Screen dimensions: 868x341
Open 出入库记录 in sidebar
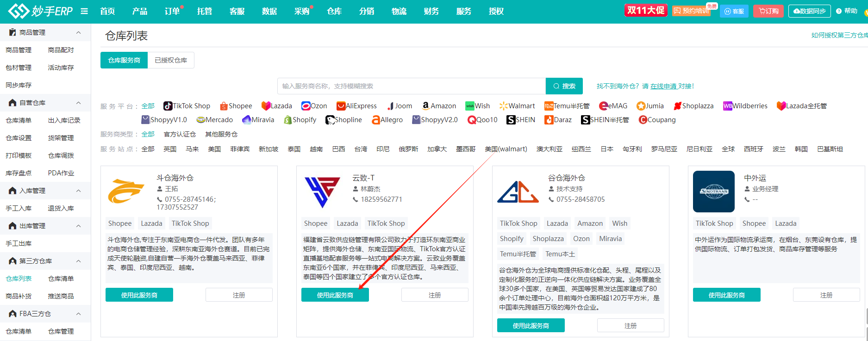64,120
